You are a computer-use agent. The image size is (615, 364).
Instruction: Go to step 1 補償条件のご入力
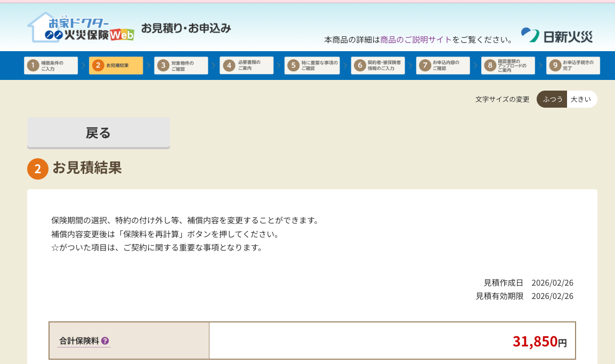coord(51,66)
